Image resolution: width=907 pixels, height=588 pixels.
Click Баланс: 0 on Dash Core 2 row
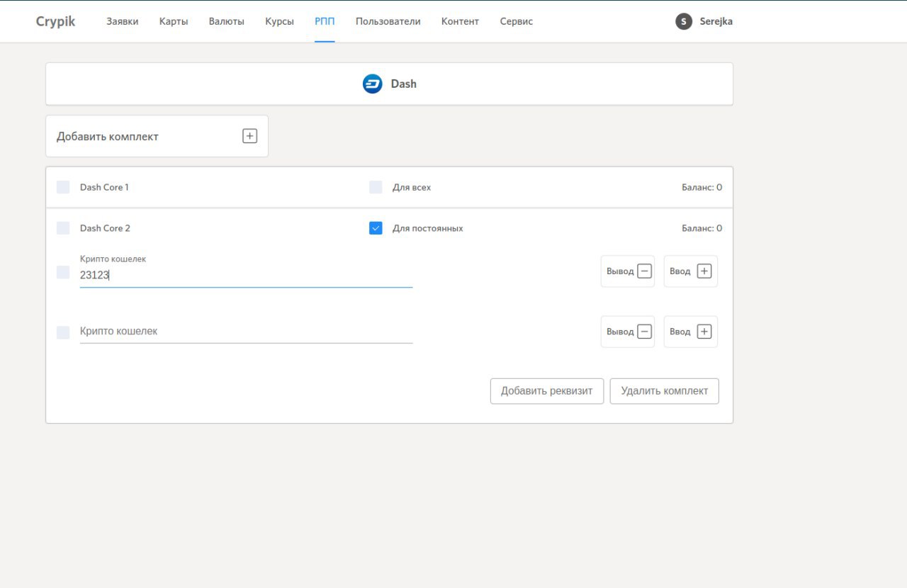coord(702,228)
